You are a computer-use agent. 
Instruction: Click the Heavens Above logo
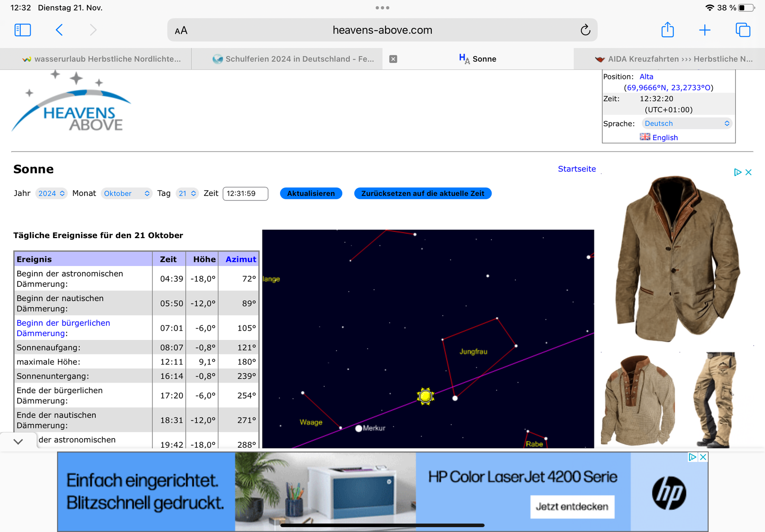(x=72, y=103)
